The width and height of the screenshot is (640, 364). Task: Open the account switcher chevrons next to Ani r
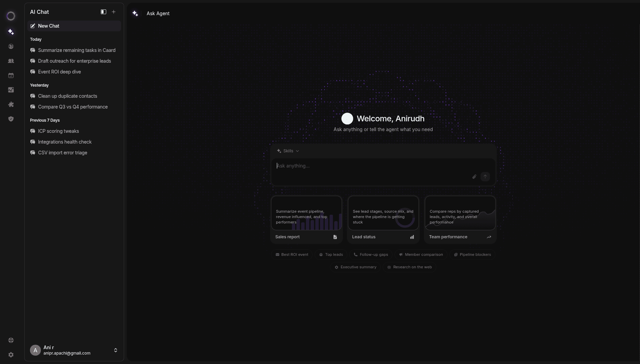[x=116, y=350]
